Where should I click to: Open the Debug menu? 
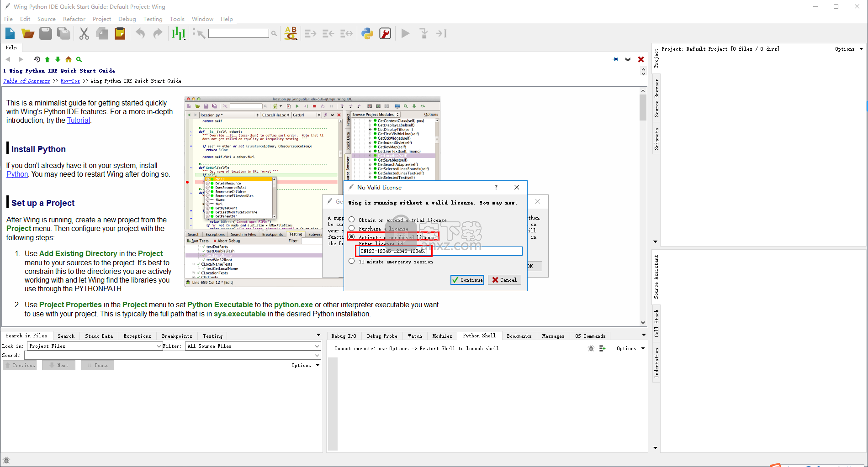(x=127, y=19)
